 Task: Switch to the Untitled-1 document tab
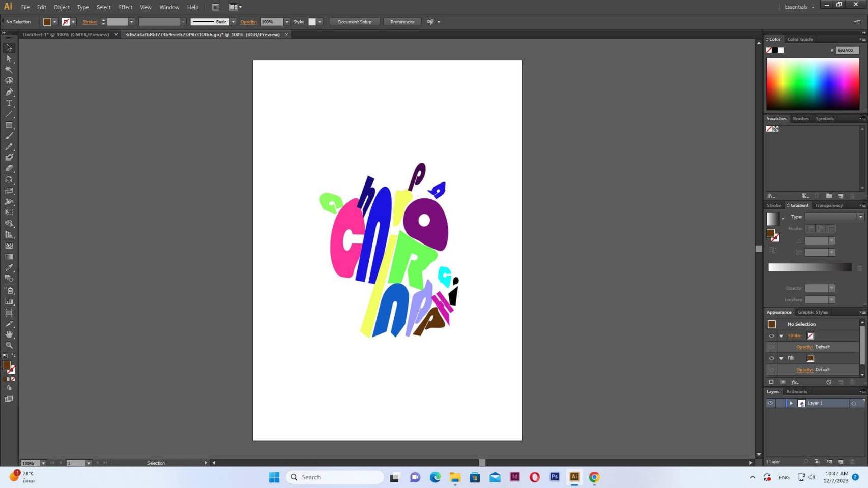(x=66, y=35)
